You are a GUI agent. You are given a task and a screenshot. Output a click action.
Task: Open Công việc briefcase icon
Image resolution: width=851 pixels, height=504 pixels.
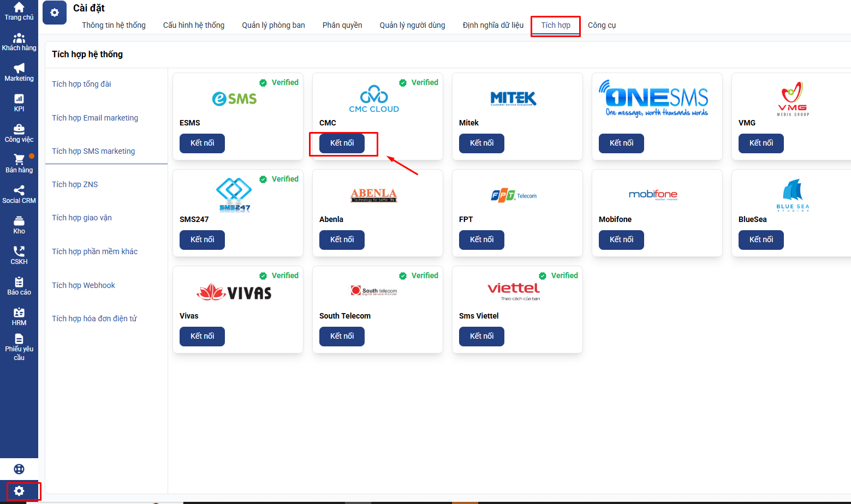click(x=19, y=129)
